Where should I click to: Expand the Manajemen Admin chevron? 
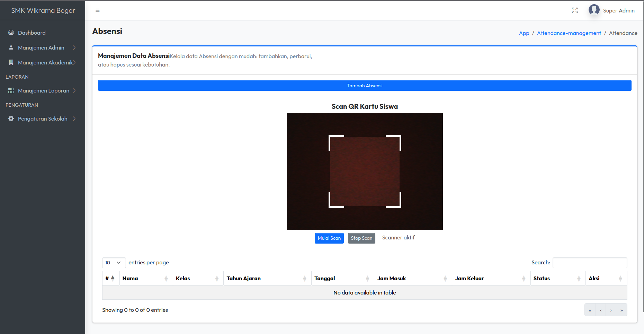pos(74,47)
